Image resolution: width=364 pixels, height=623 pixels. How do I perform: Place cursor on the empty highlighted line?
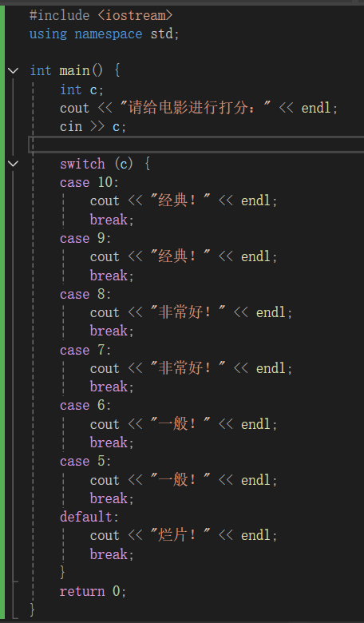(x=196, y=145)
